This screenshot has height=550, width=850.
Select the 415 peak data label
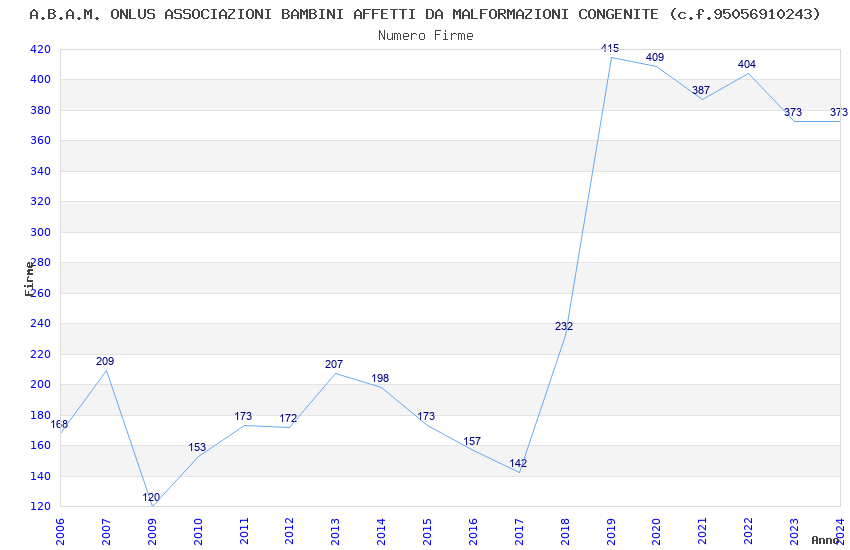[610, 48]
